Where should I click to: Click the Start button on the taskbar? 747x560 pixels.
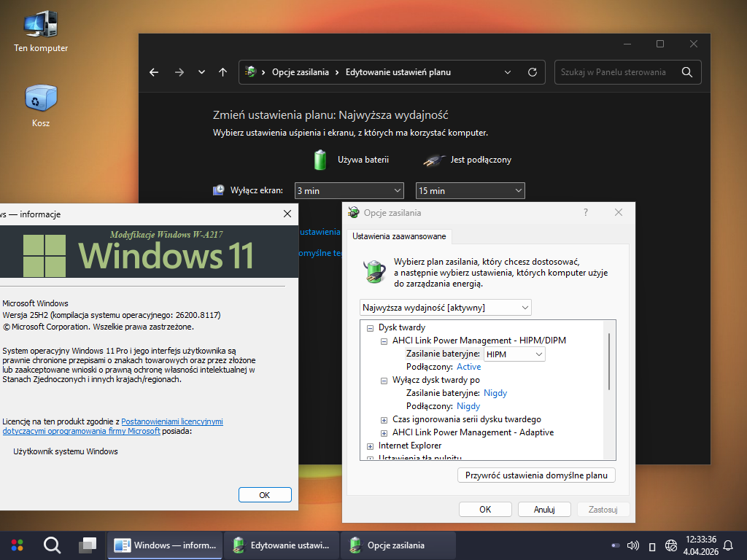coord(17,545)
